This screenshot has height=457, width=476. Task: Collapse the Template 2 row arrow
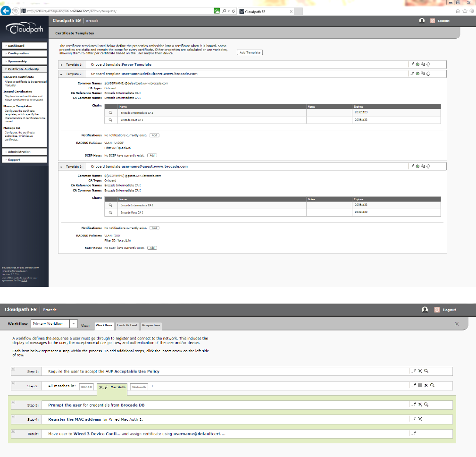pos(61,74)
